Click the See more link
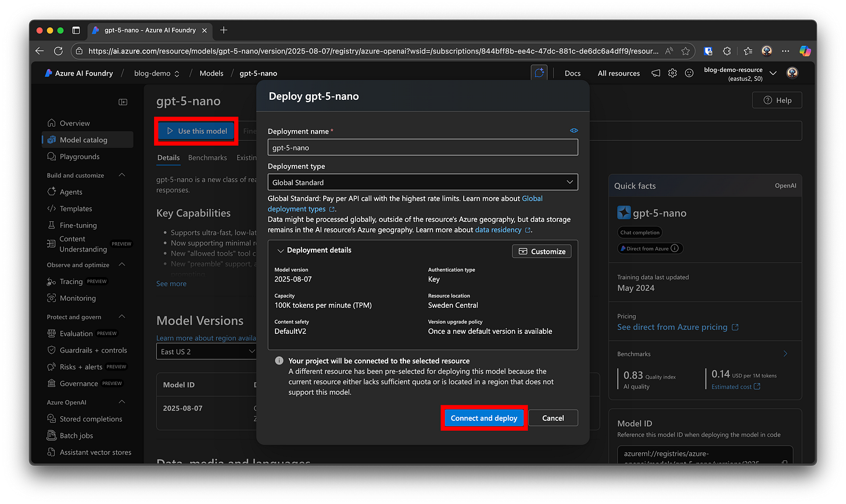Viewport: 846px width, 504px height. coord(171,284)
